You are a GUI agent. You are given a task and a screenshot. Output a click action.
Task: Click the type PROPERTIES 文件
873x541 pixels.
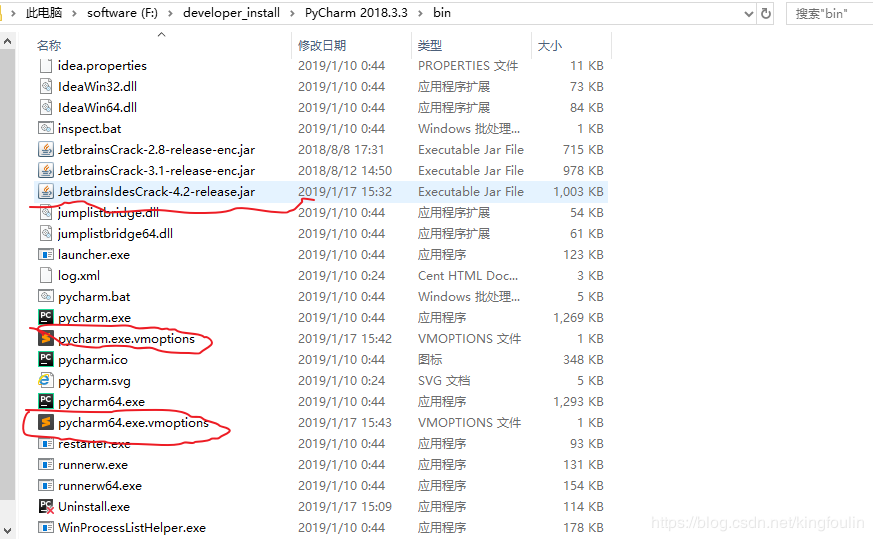(x=468, y=66)
